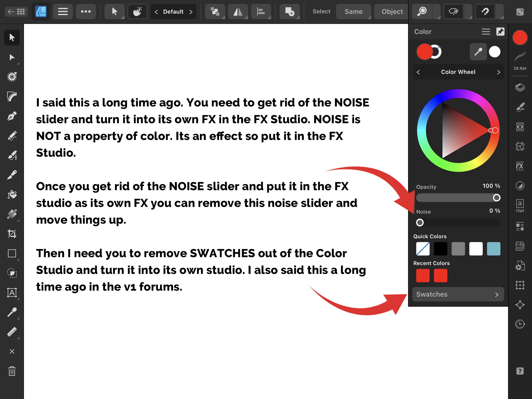Select the Corner tool
This screenshot has height=399, width=532.
[x=12, y=97]
